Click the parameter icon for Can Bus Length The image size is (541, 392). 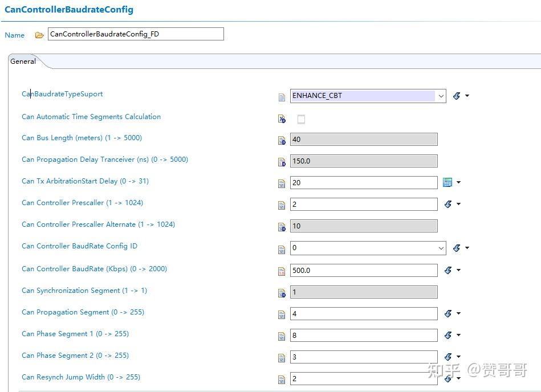click(282, 141)
